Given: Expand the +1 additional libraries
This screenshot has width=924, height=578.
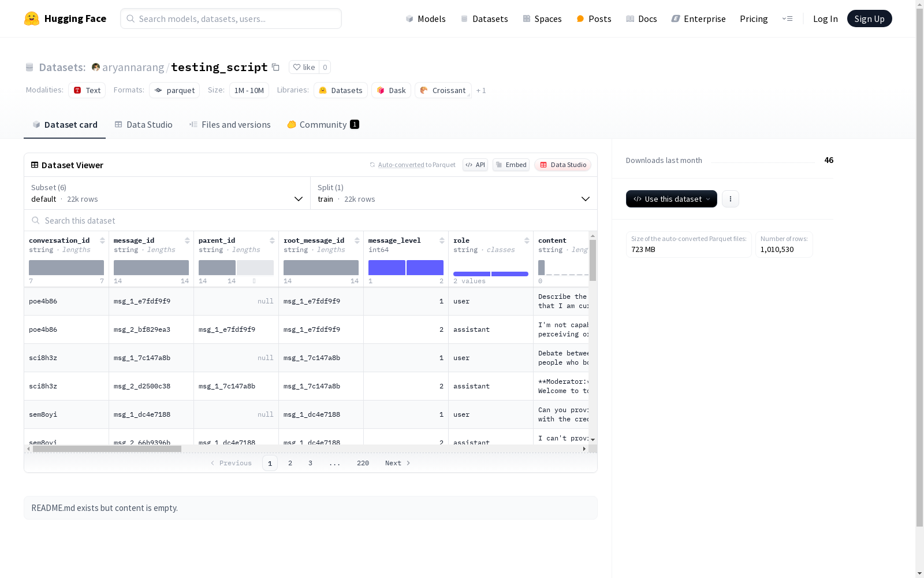Looking at the screenshot, I should tap(481, 90).
